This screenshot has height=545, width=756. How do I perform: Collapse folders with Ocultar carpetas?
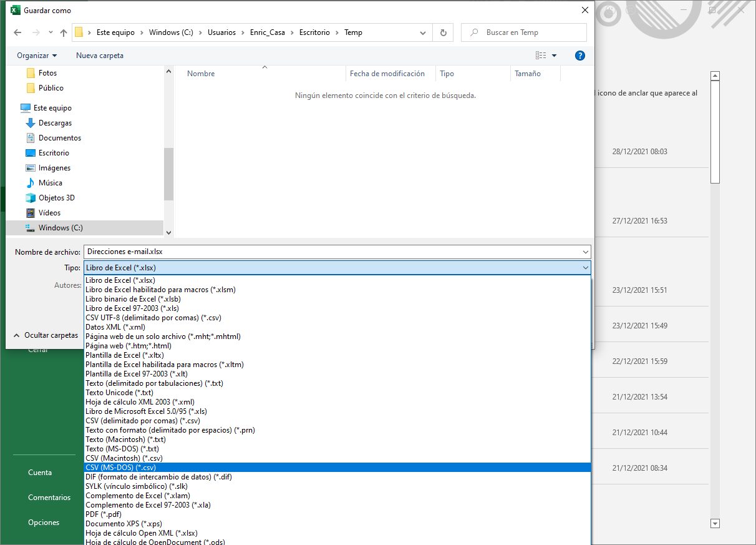point(46,335)
